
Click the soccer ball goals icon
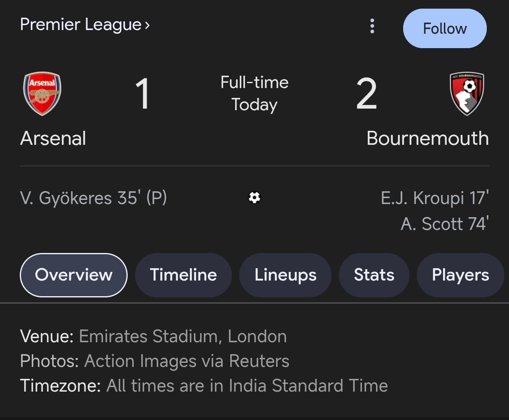[x=254, y=198]
